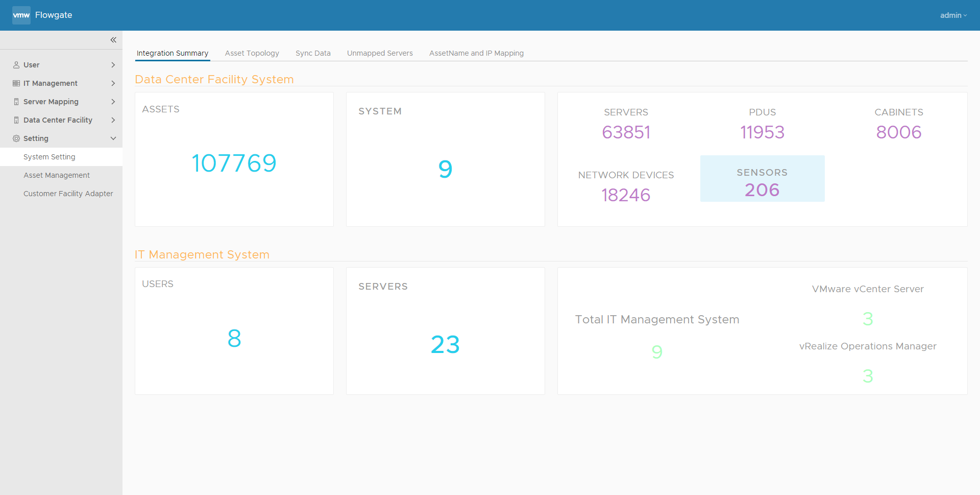This screenshot has height=495, width=980.
Task: Switch to Integration Summary tab
Action: coord(173,53)
